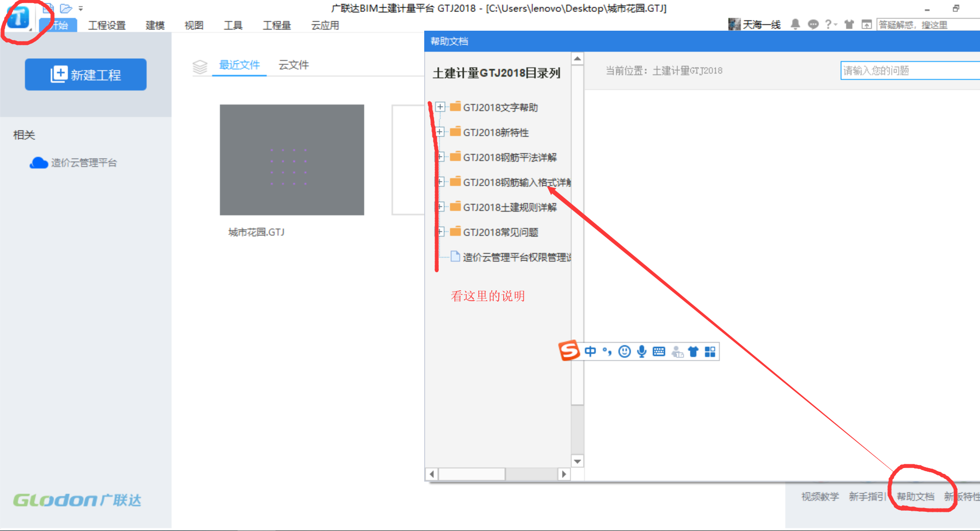The height and width of the screenshot is (531, 980).
Task: Click the help tree scroll-up arrow
Action: point(577,59)
